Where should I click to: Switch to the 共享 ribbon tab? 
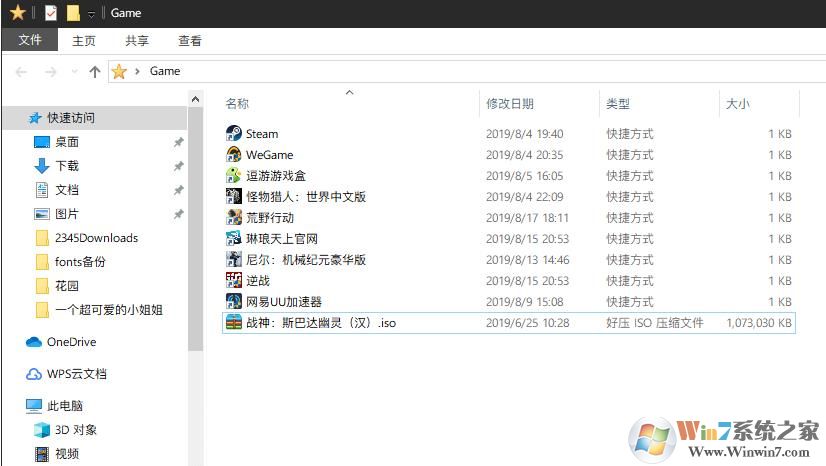point(137,41)
